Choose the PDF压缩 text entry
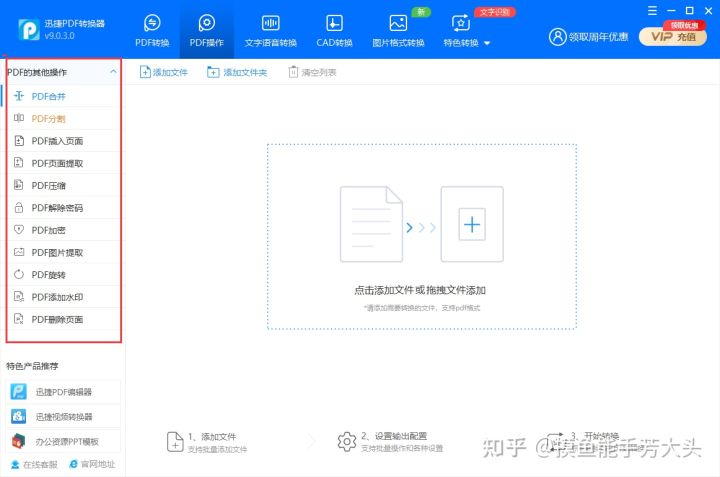Image resolution: width=720 pixels, height=477 pixels. point(49,185)
